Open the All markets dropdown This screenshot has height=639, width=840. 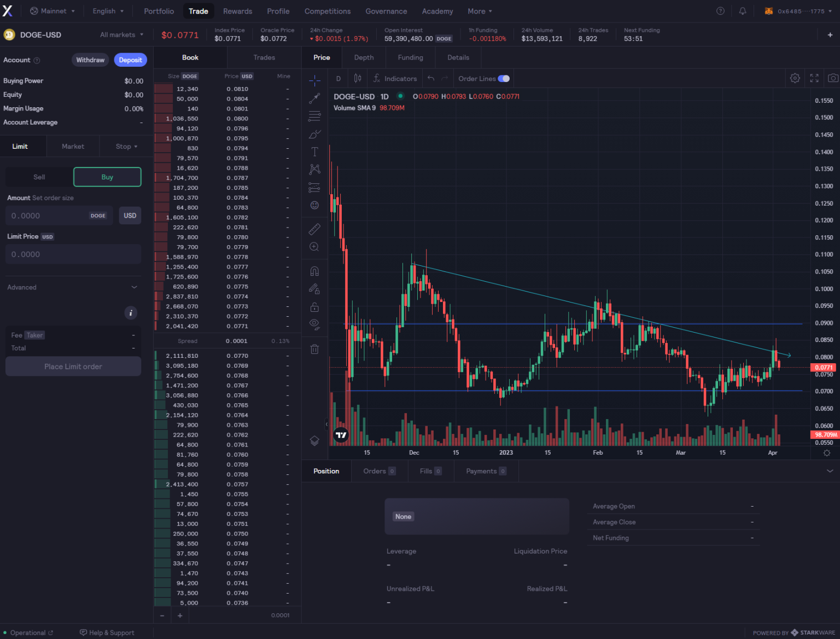121,34
